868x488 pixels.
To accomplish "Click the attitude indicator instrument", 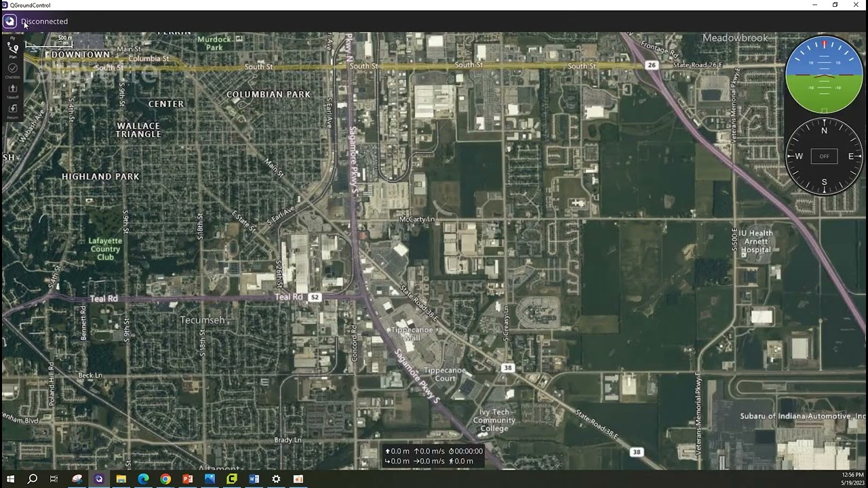I will pyautogui.click(x=824, y=75).
